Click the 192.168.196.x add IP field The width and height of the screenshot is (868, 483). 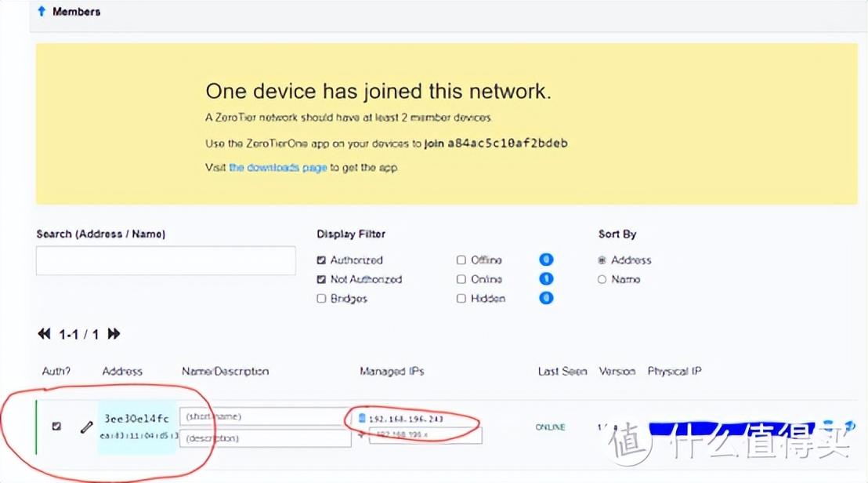[425, 435]
